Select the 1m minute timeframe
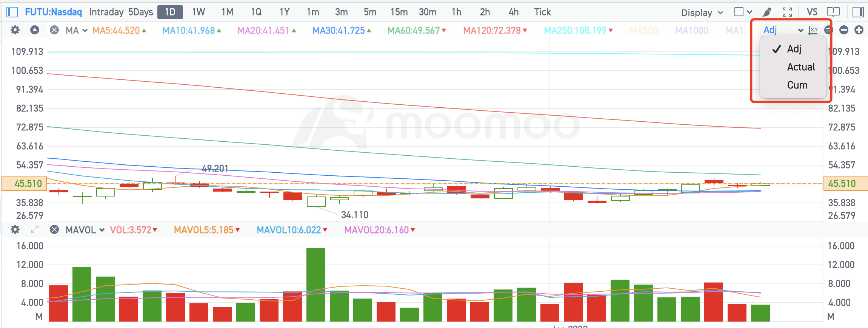This screenshot has width=868, height=328. 313,12
